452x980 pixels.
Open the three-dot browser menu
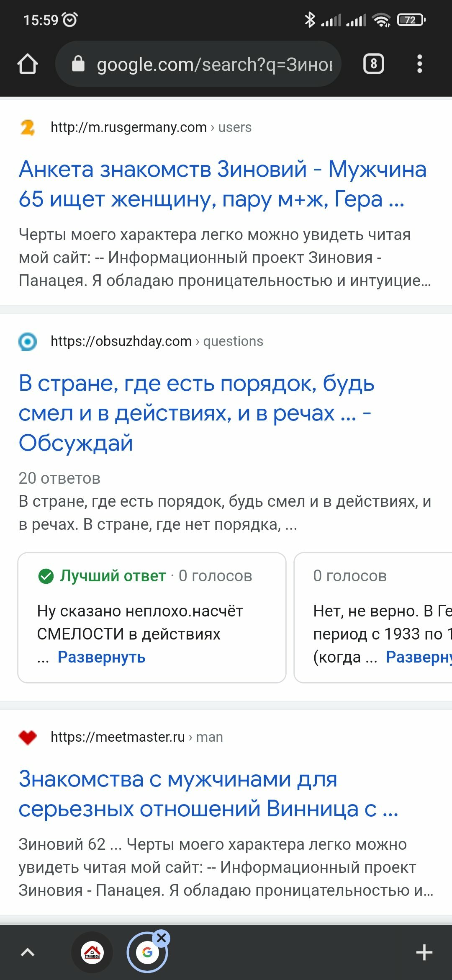(420, 64)
